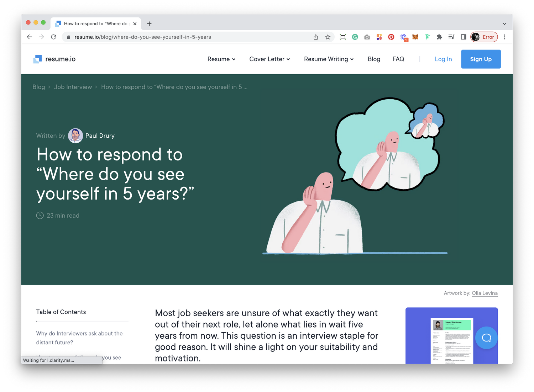534x392 pixels.
Task: Open the Blog menu item
Action: click(x=374, y=59)
